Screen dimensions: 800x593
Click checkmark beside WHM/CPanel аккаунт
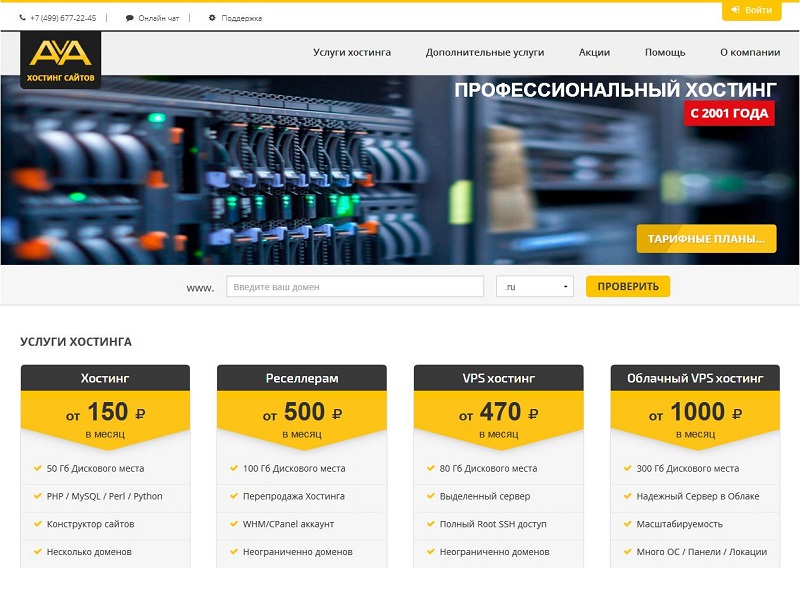[x=234, y=524]
